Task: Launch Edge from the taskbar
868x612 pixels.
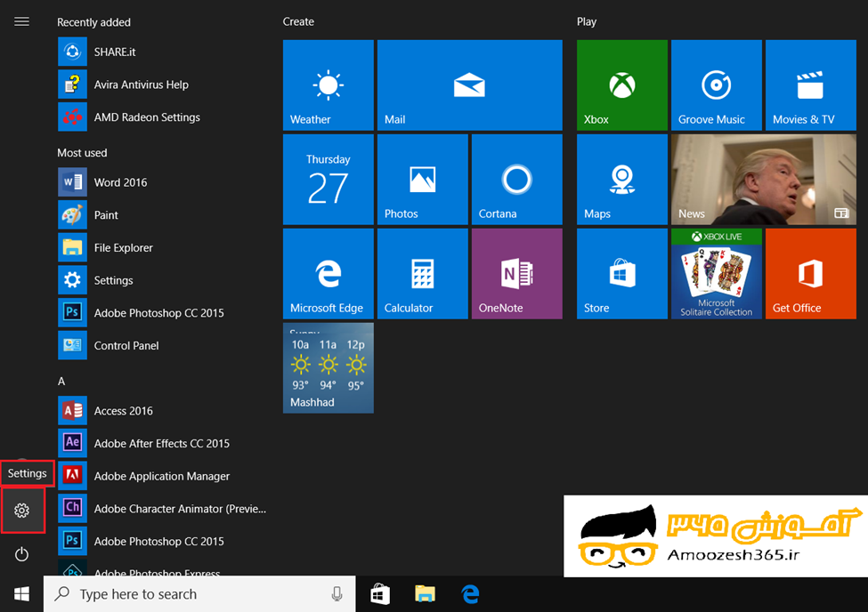Action: click(470, 594)
